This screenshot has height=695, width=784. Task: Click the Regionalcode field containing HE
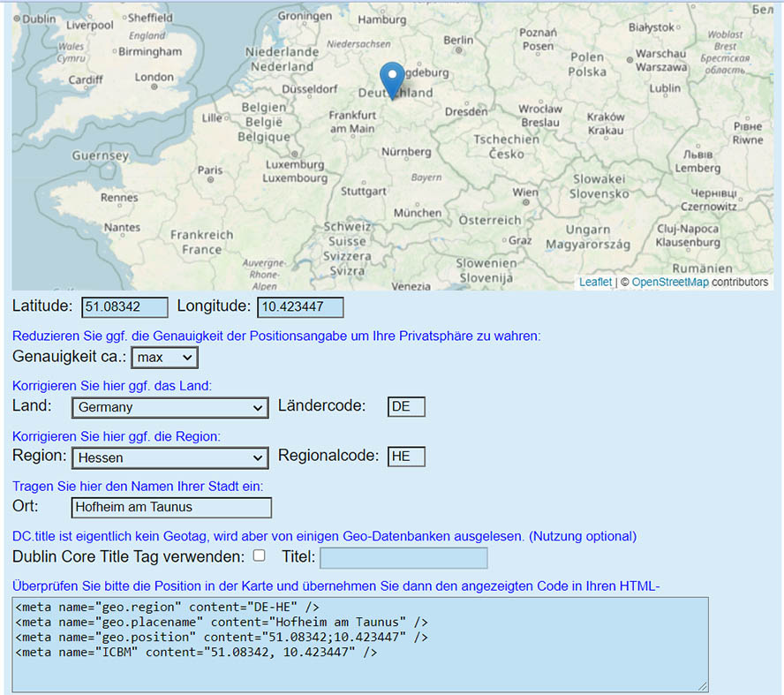(406, 457)
